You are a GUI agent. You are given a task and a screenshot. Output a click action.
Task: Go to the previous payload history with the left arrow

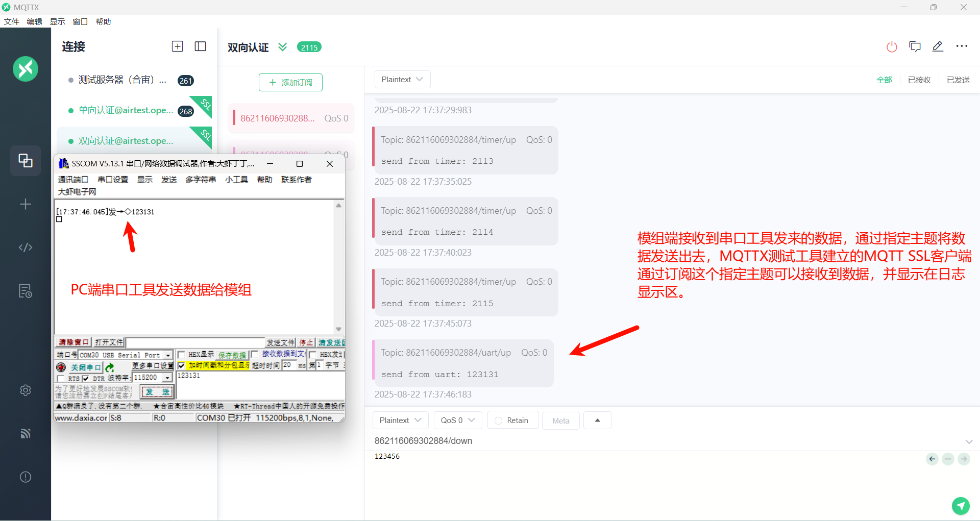pyautogui.click(x=932, y=459)
